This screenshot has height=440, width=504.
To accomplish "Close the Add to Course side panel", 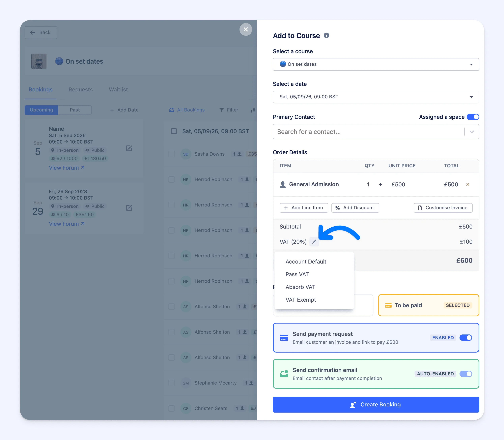I will tap(246, 29).
